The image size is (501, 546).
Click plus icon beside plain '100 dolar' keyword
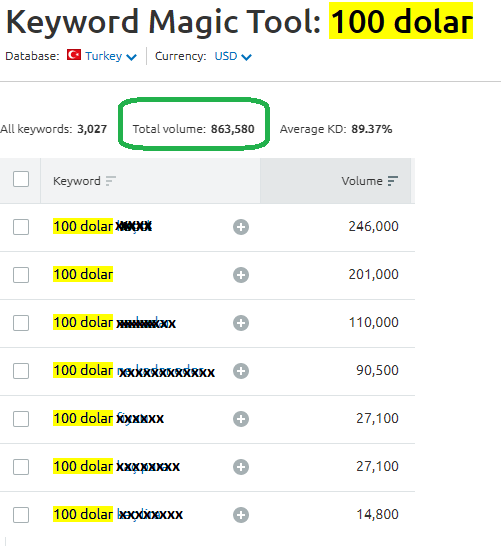pyautogui.click(x=241, y=275)
